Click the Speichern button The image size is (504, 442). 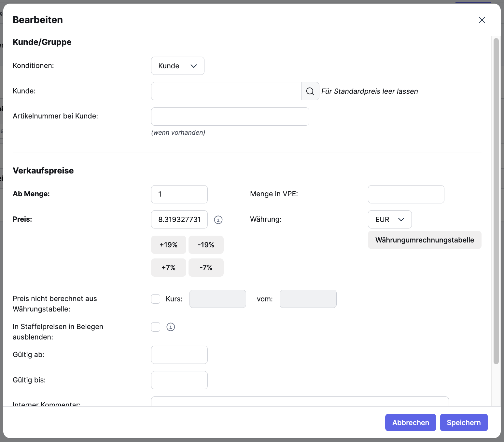click(x=463, y=422)
